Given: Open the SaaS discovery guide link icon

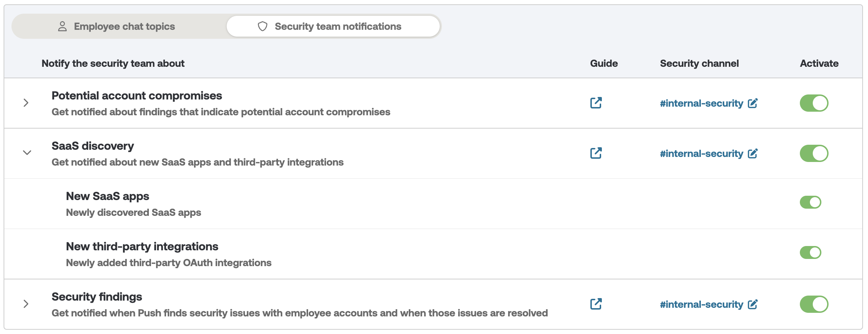Looking at the screenshot, I should [x=596, y=153].
